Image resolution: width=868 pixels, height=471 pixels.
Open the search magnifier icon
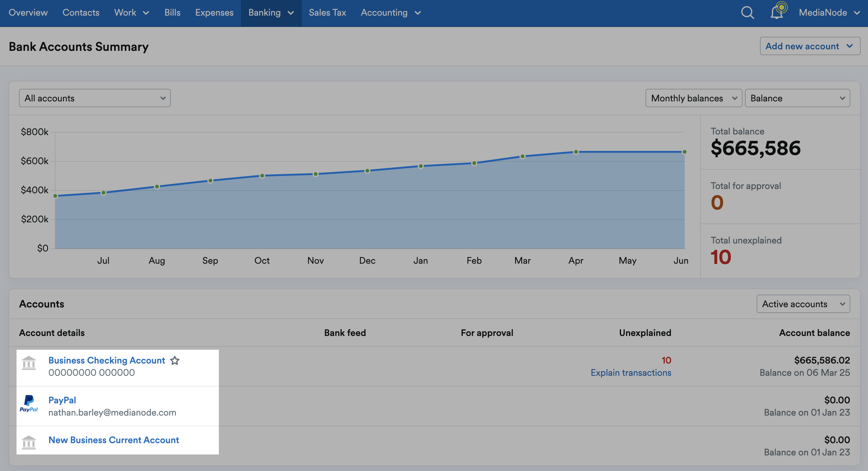tap(747, 13)
